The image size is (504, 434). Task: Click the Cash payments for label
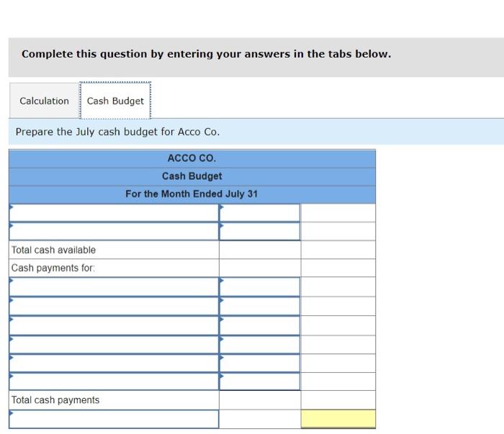coord(53,268)
